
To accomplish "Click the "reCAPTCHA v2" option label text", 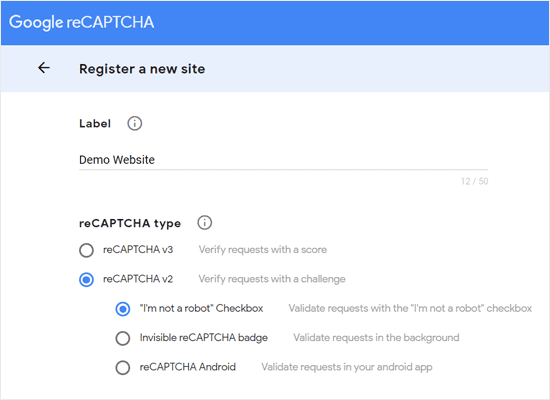I will (x=138, y=279).
